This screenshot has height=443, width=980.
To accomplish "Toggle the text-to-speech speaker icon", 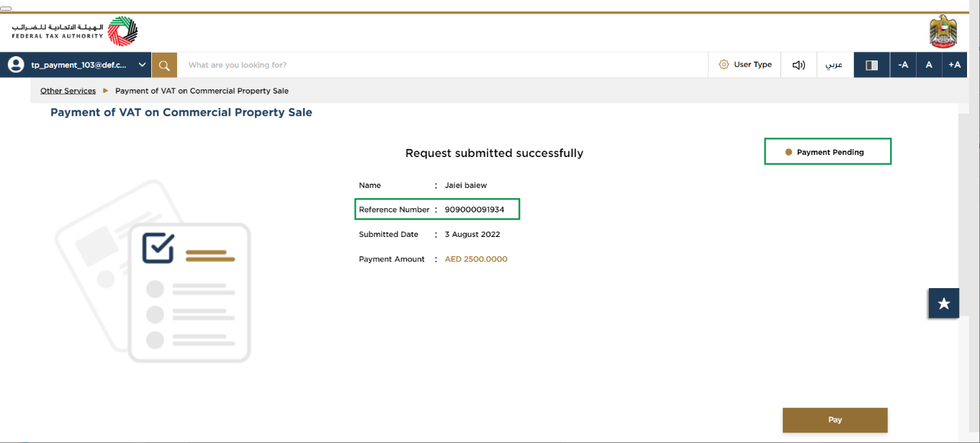I will click(x=799, y=65).
